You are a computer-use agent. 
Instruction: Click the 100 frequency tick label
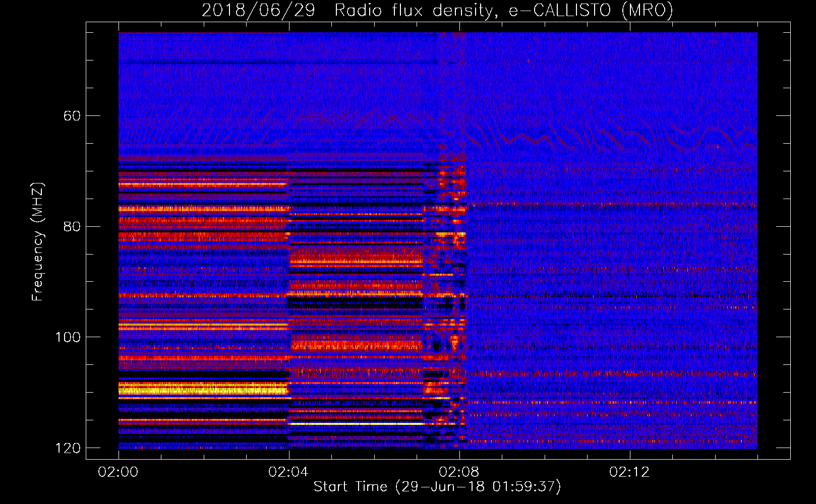coord(67,337)
